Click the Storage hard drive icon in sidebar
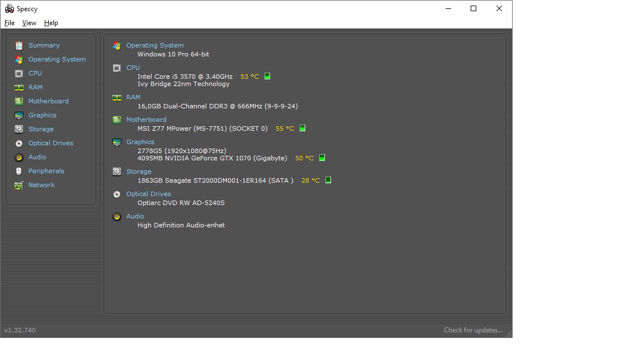644x362 pixels. (19, 129)
